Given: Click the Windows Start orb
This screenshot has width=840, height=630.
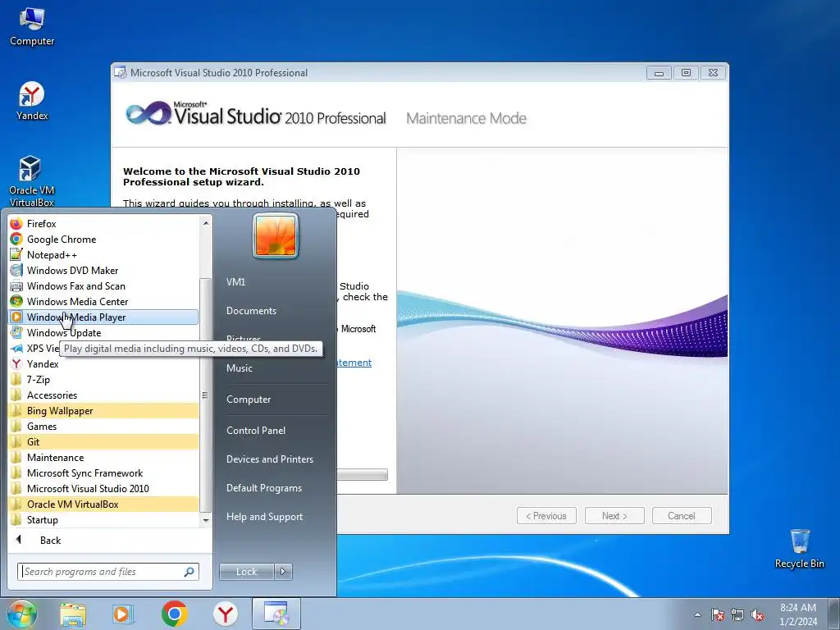Looking at the screenshot, I should coord(22,614).
